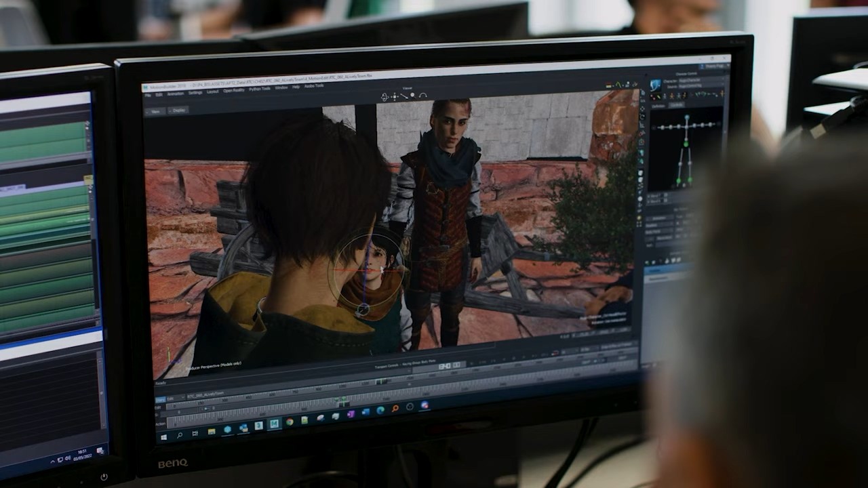This screenshot has width=868, height=488.
Task: Select the pan/travelling icon in viewer toolbar
Action: 394,97
